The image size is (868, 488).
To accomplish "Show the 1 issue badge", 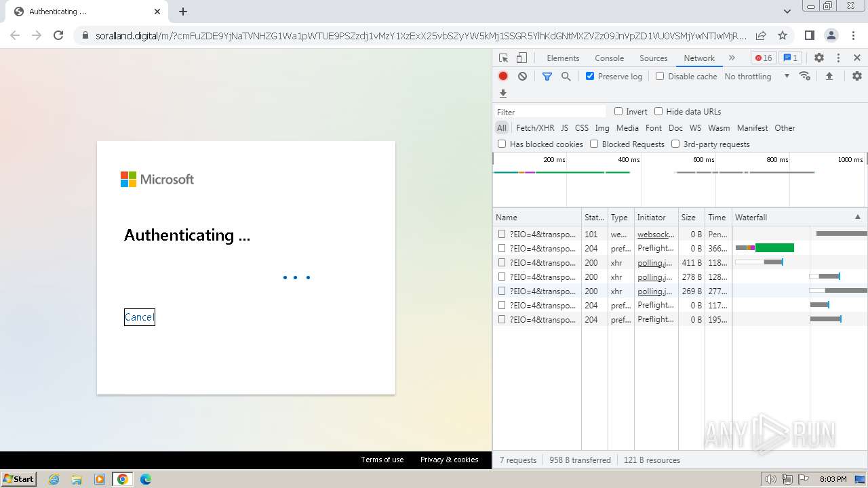I will point(790,58).
